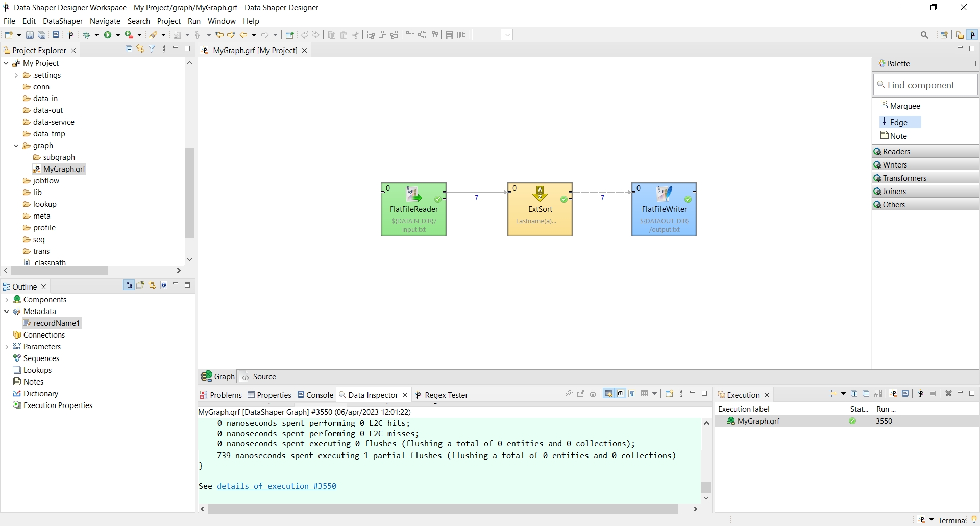Click the FlatFileReader component
980x526 pixels.
pos(414,209)
